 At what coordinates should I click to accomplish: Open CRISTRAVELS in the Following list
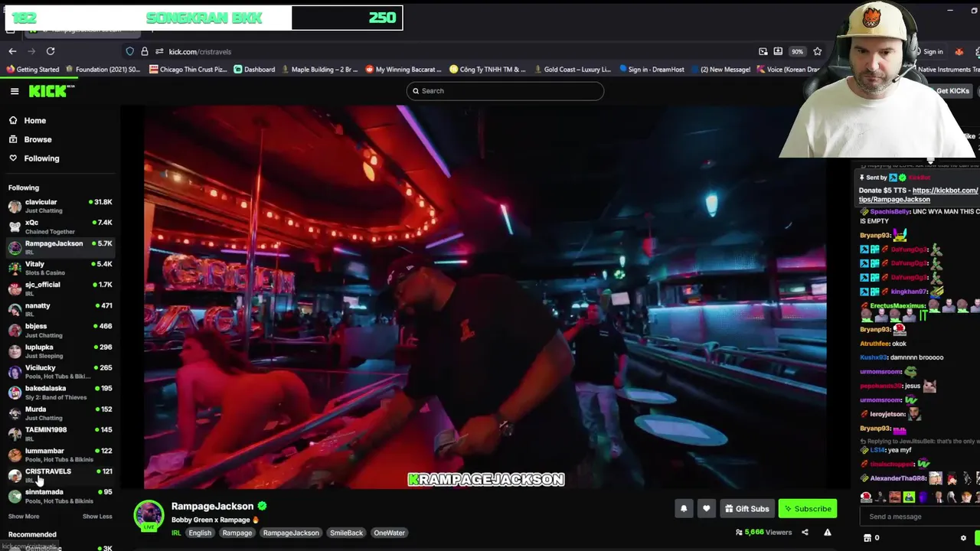(x=60, y=475)
